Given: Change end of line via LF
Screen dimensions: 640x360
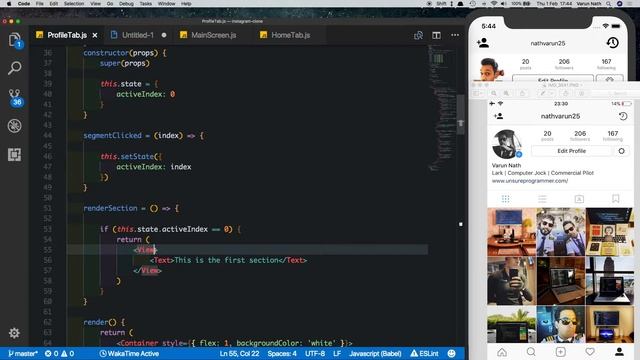Looking at the screenshot, I should coord(337,353).
